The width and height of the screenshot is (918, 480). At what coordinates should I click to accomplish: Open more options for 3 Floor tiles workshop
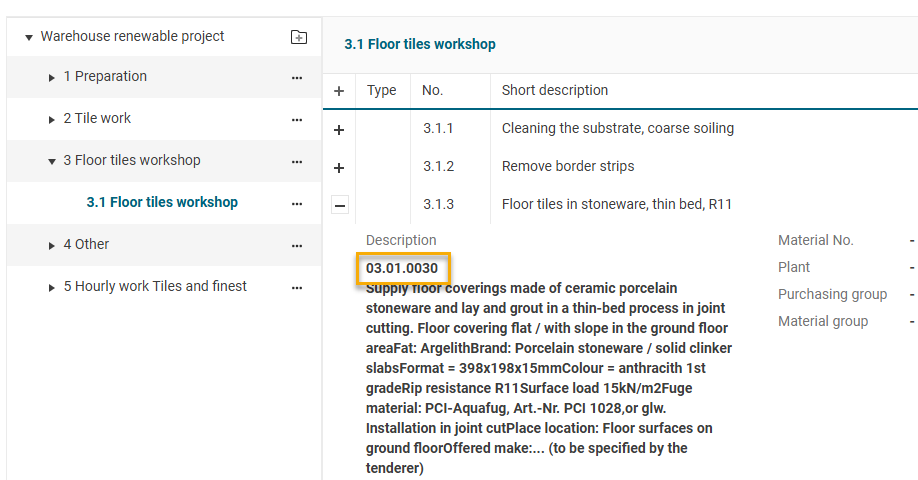[x=297, y=161]
